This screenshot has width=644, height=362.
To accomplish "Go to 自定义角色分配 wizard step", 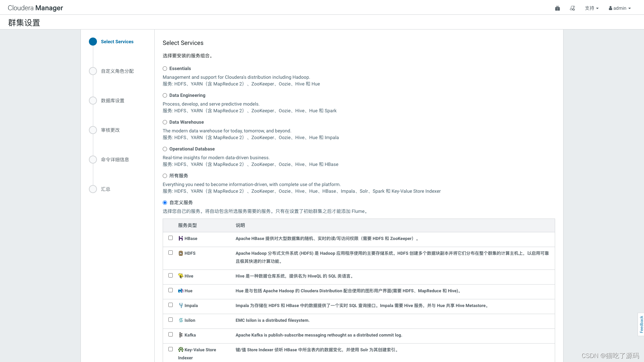I will click(117, 71).
